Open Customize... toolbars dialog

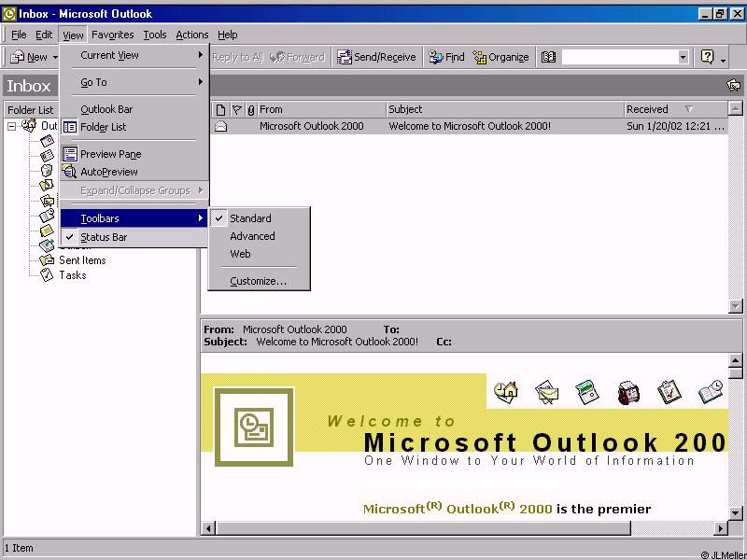pyautogui.click(x=260, y=281)
